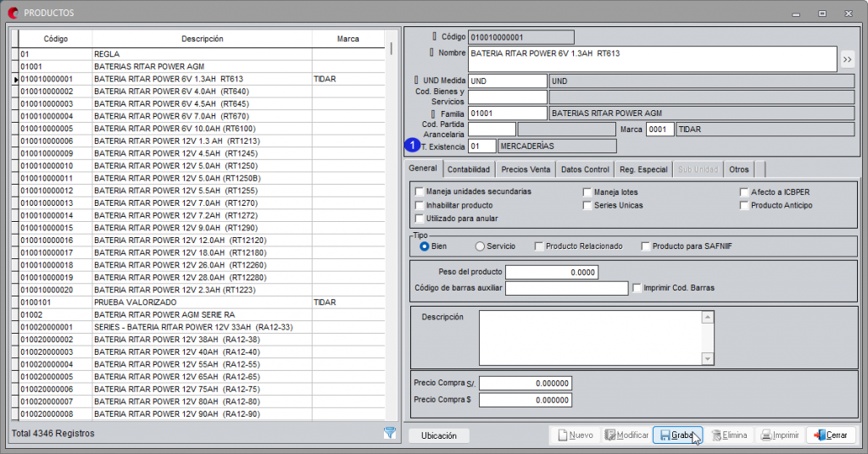Click the Código field 010010000001

tap(521, 37)
